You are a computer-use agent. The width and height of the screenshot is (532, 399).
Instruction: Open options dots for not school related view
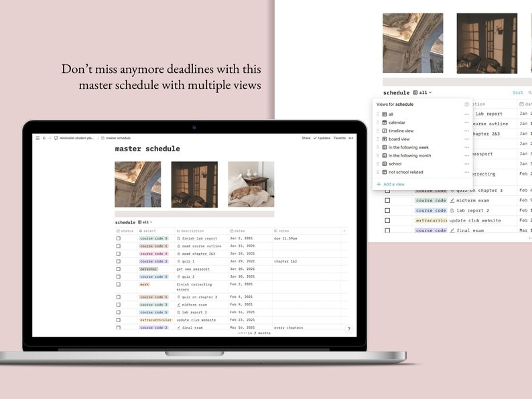[466, 172]
